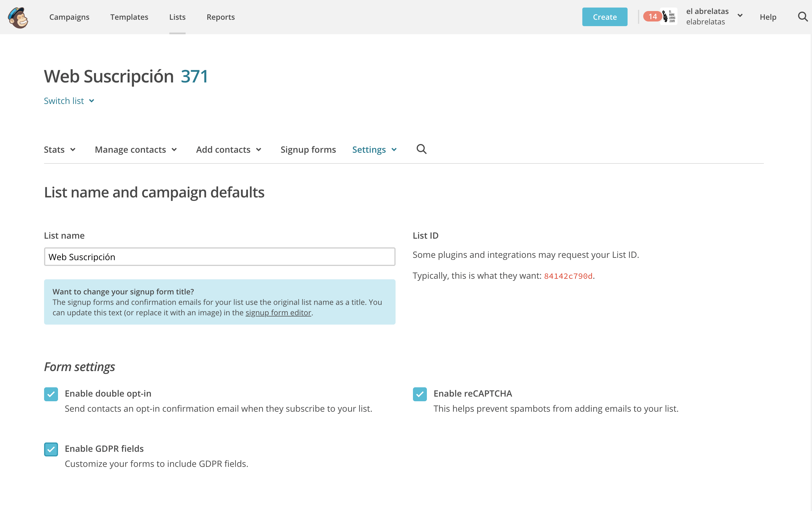Screen dimensions: 812x511
Task: Toggle the Enable reCAPTCHA checkbox
Action: coord(420,394)
